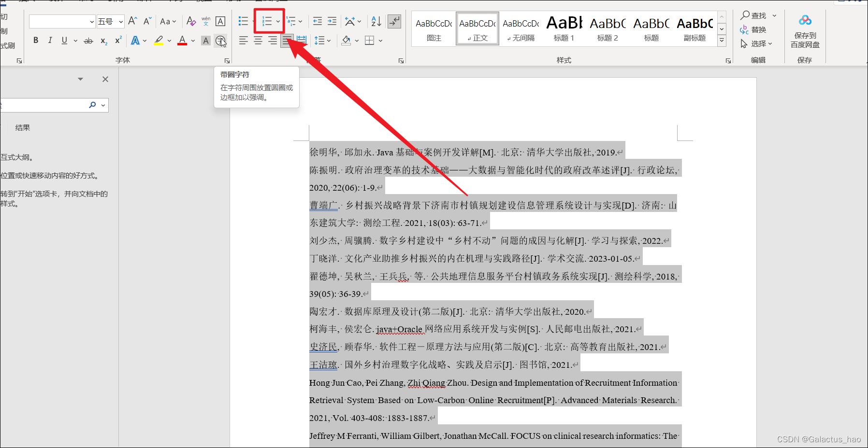868x448 pixels.
Task: Apply red font color
Action: point(182,41)
